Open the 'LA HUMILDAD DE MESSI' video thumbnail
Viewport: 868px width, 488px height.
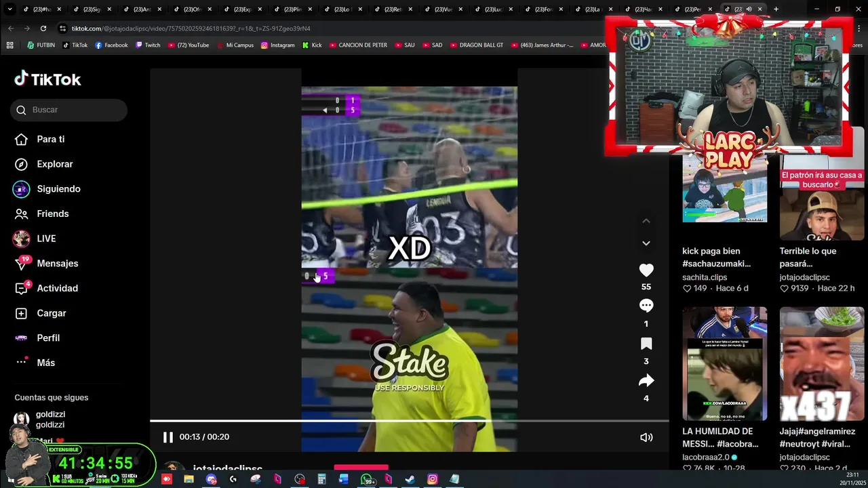724,363
